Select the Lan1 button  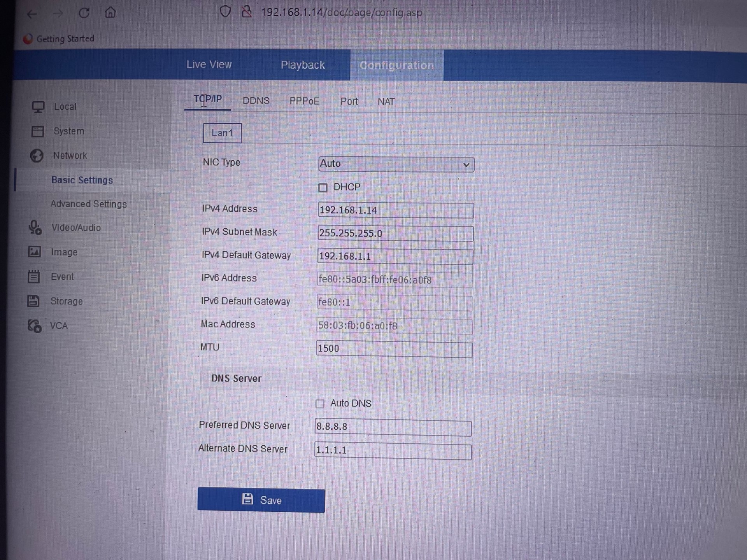coord(222,133)
